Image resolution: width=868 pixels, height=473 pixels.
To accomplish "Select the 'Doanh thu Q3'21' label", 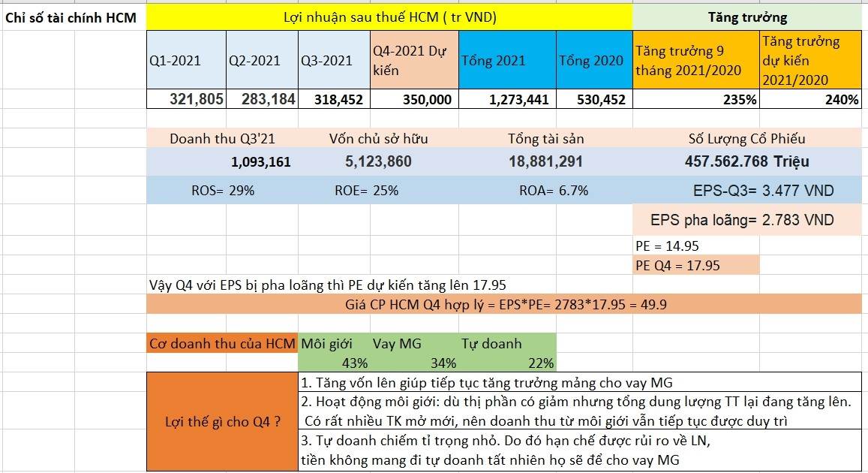I will [222, 138].
